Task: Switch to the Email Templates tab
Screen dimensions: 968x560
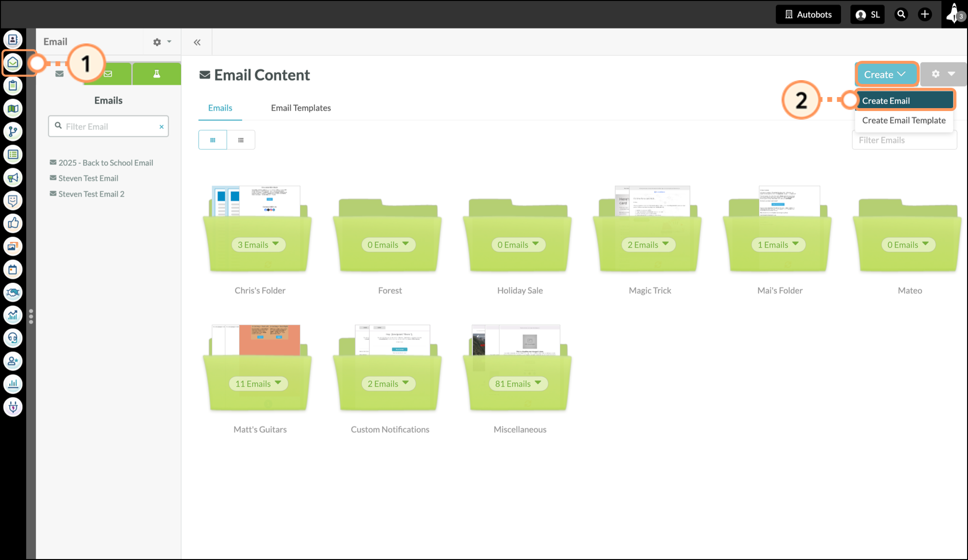Action: [300, 108]
